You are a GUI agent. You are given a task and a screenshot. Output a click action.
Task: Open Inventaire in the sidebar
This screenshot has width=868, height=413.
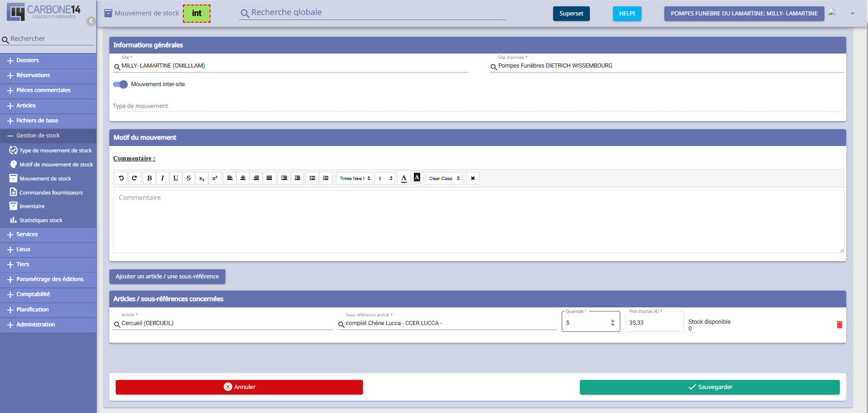32,206
